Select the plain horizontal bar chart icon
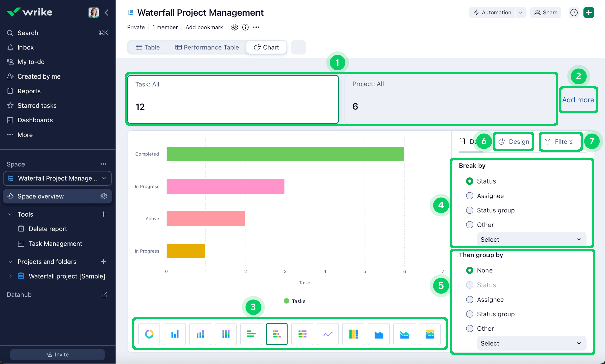 251,334
